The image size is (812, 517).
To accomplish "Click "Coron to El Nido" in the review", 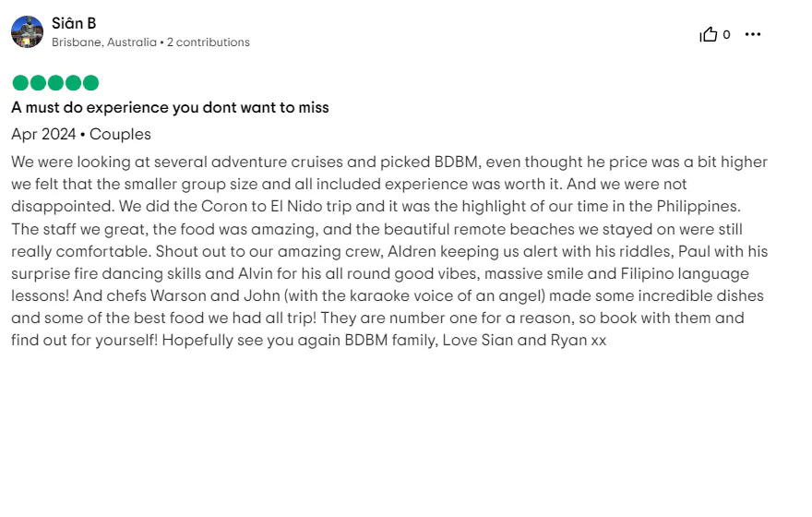I will (236, 207).
